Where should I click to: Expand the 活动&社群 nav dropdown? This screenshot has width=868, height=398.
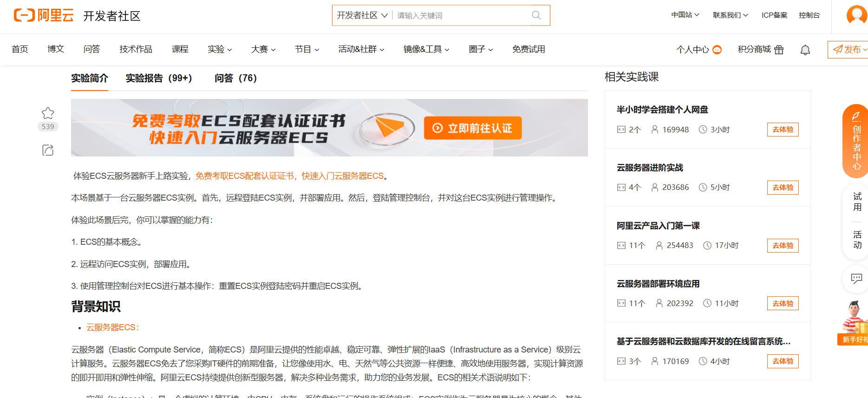(x=361, y=49)
